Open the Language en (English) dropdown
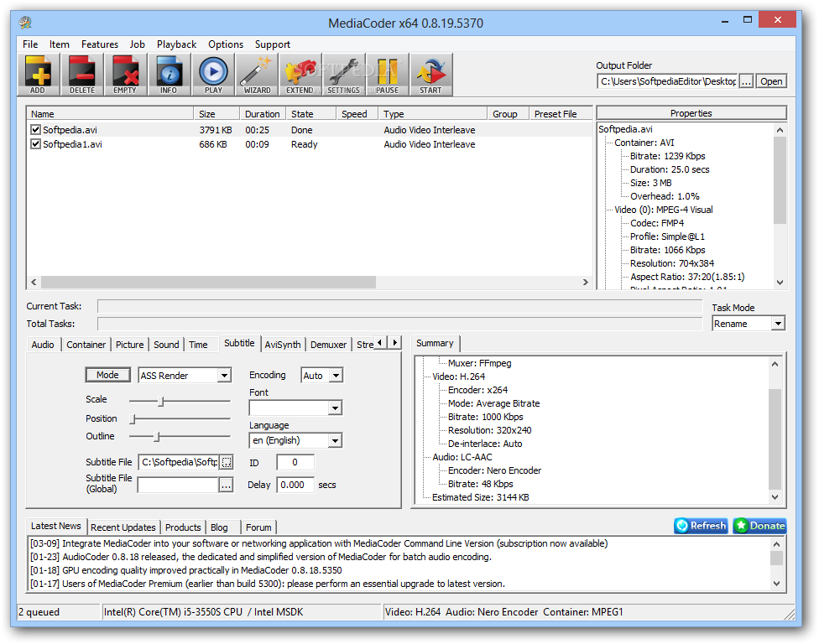819x644 pixels. click(x=336, y=440)
